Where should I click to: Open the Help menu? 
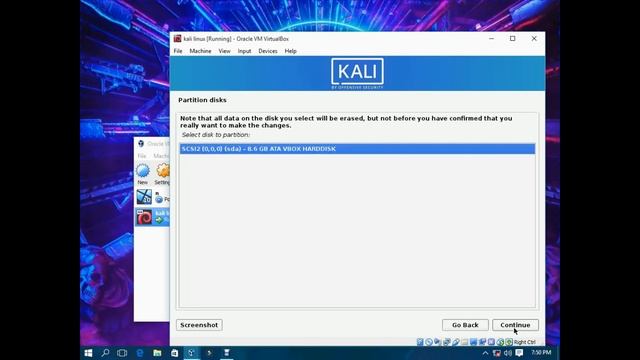coord(291,51)
